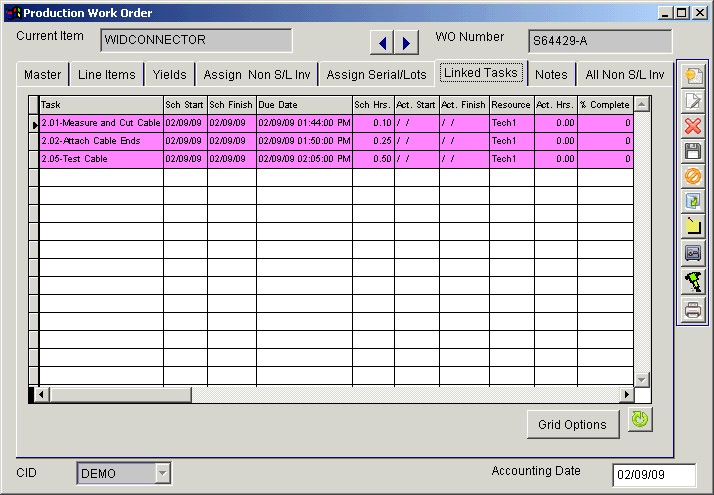
Task: Click the floppy disk Save icon
Action: coord(693,151)
